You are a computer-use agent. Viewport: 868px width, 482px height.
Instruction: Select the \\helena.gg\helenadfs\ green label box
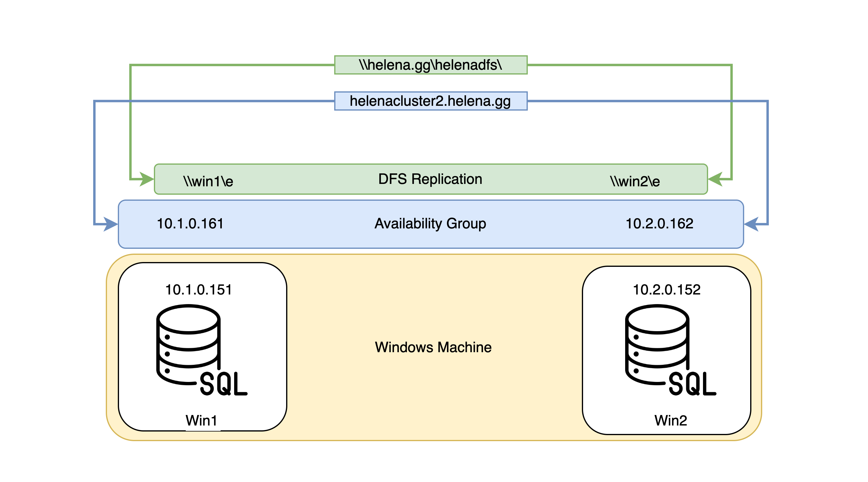(x=431, y=65)
